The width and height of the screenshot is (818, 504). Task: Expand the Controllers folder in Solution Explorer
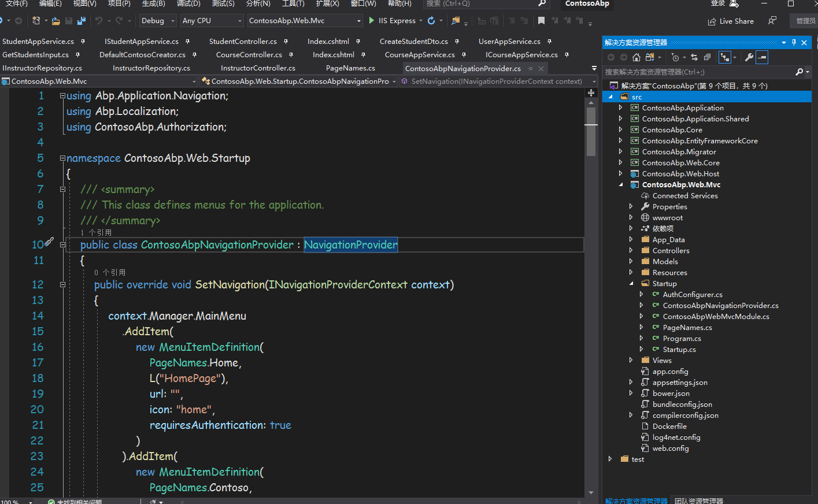click(631, 251)
